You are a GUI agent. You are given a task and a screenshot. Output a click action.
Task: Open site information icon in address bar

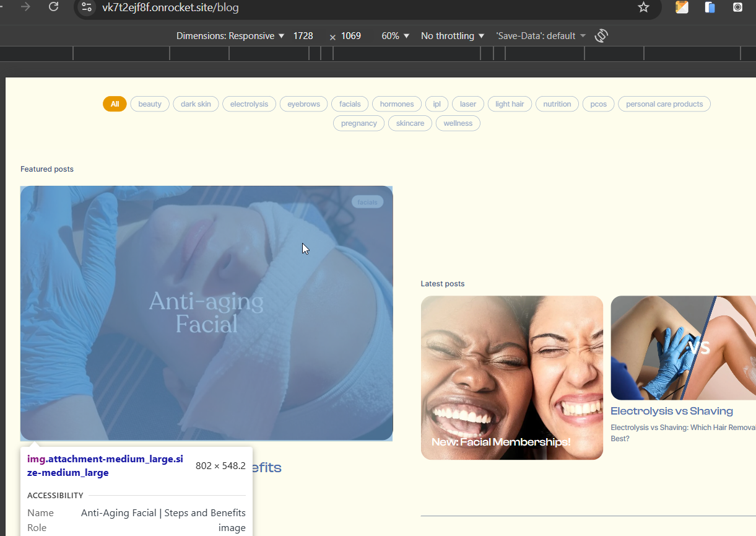click(87, 7)
